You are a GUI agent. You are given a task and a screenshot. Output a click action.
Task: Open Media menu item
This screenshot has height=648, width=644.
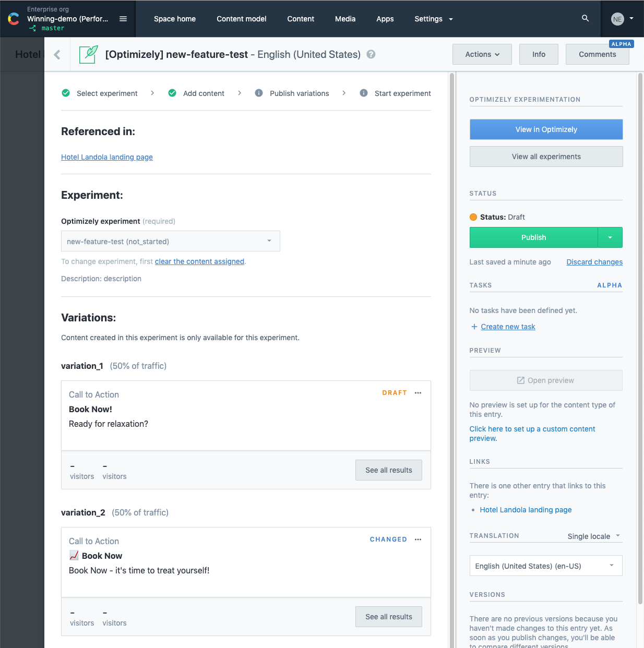[x=345, y=19]
